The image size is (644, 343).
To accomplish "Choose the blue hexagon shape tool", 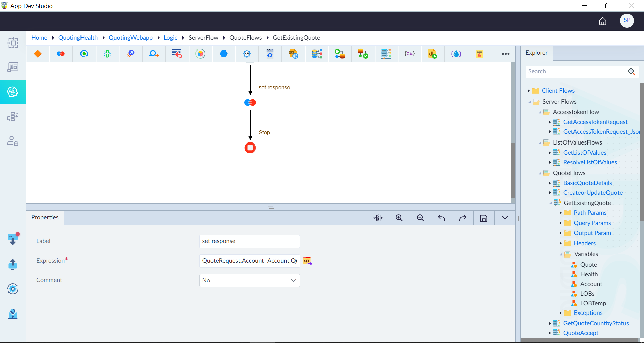I will (224, 54).
